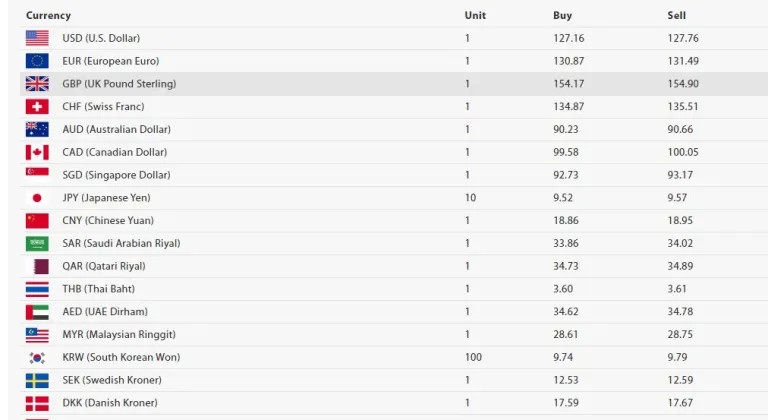Select the GBP (UK Pound Sterling) row label
This screenshot has width=768, height=420.
point(119,84)
